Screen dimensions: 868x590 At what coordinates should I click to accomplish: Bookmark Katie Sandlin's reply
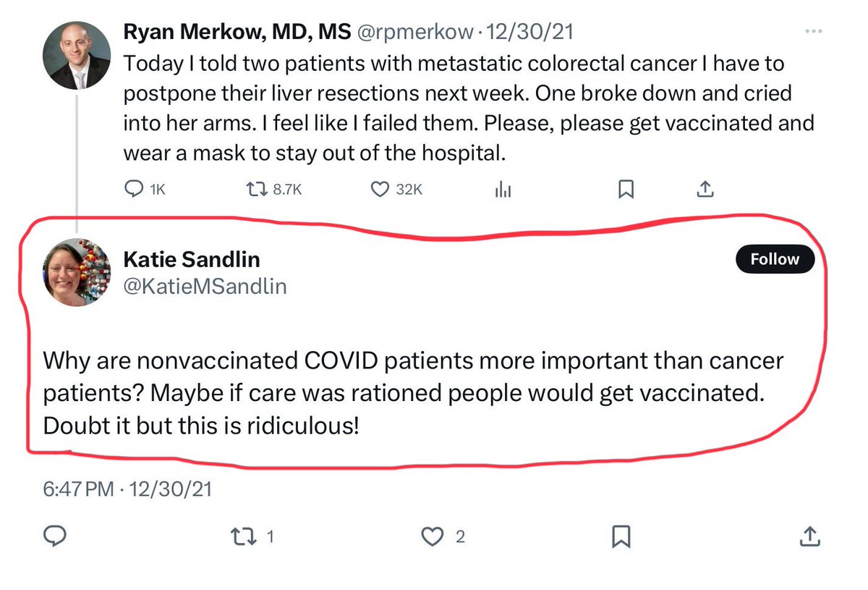[621, 536]
